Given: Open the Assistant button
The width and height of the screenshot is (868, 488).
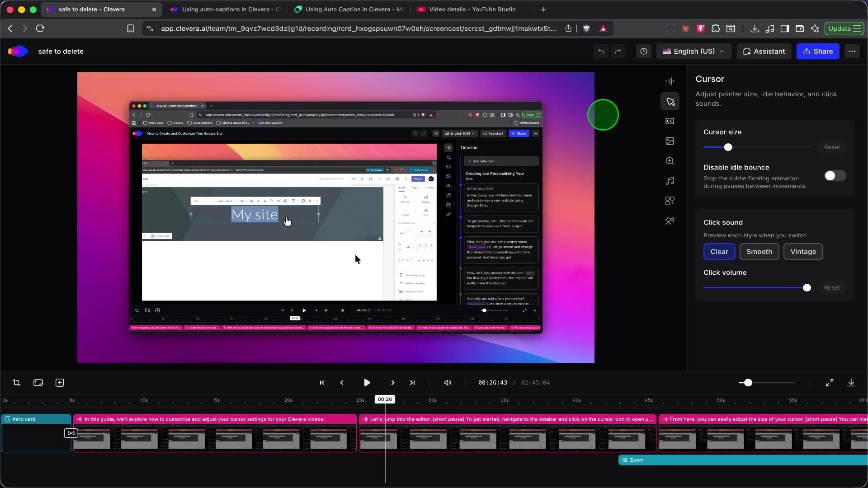Looking at the screenshot, I should (764, 52).
